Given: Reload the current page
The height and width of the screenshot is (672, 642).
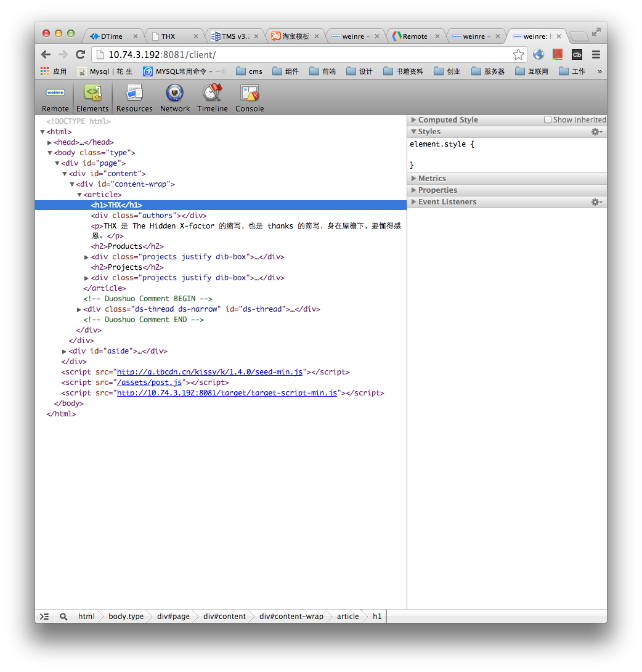Looking at the screenshot, I should coord(80,54).
